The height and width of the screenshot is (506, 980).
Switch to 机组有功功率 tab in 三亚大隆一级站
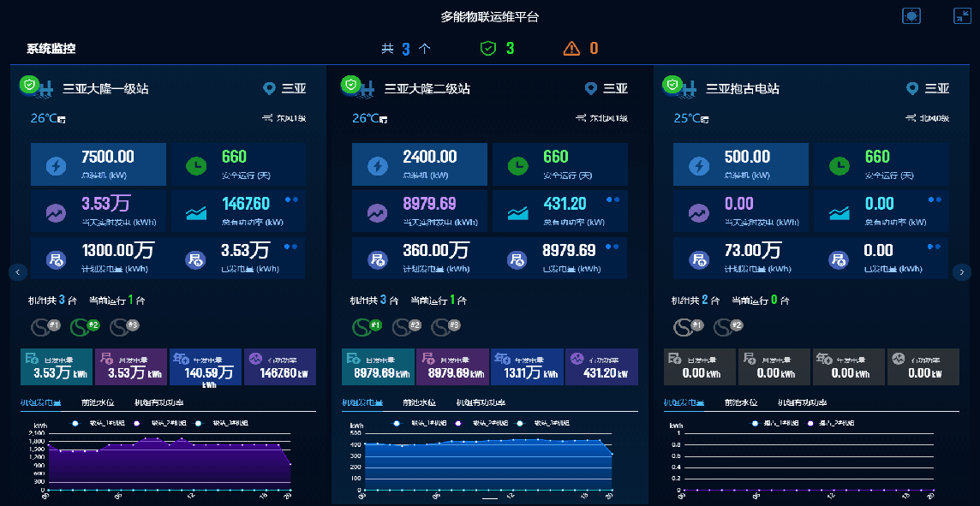pyautogui.click(x=158, y=403)
